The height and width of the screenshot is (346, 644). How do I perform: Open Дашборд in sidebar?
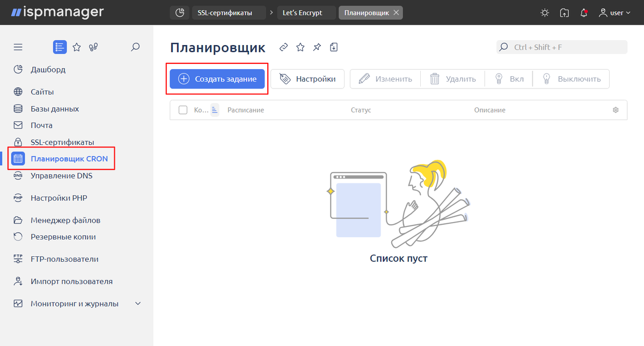click(48, 69)
